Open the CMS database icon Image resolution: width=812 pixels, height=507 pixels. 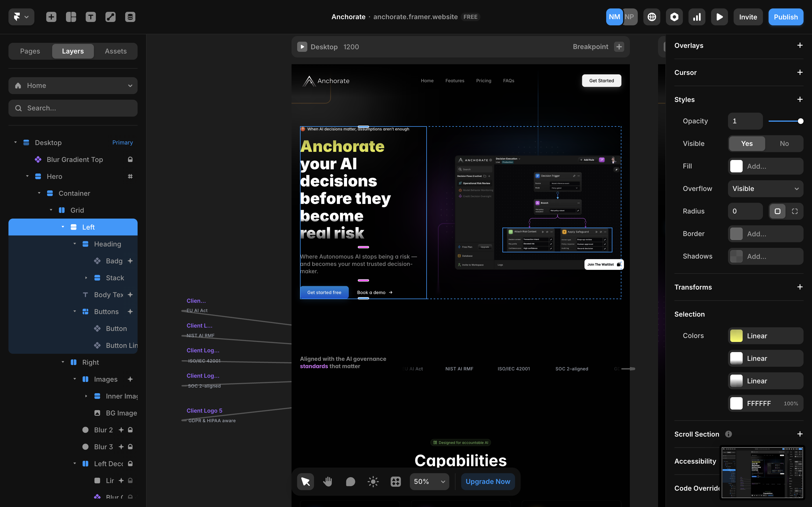coord(130,17)
